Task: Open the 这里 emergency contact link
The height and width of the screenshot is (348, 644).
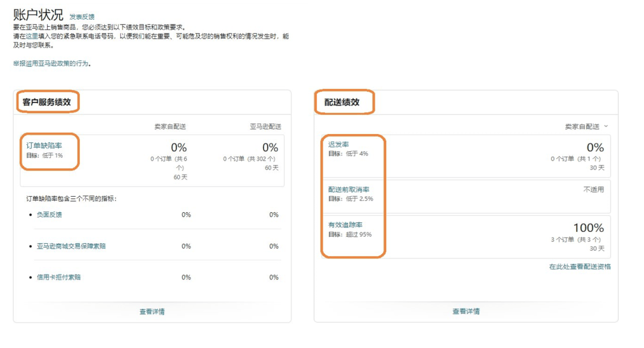Action: tap(32, 36)
